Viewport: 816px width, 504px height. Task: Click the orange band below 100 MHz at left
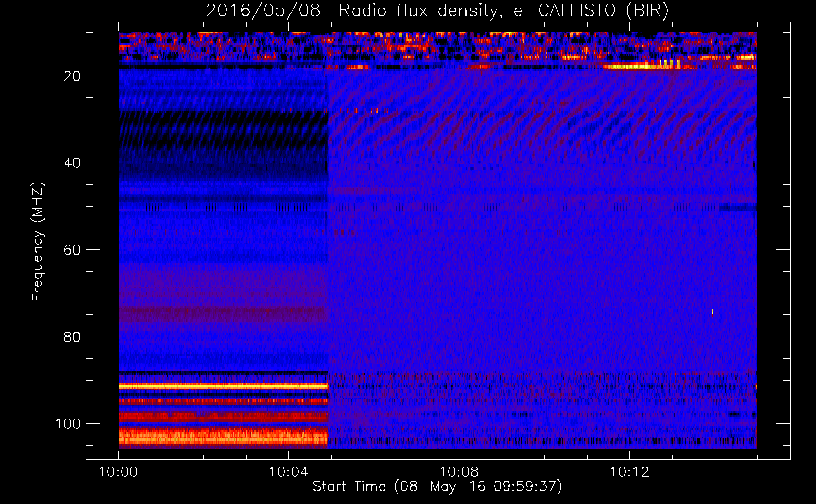[223, 436]
